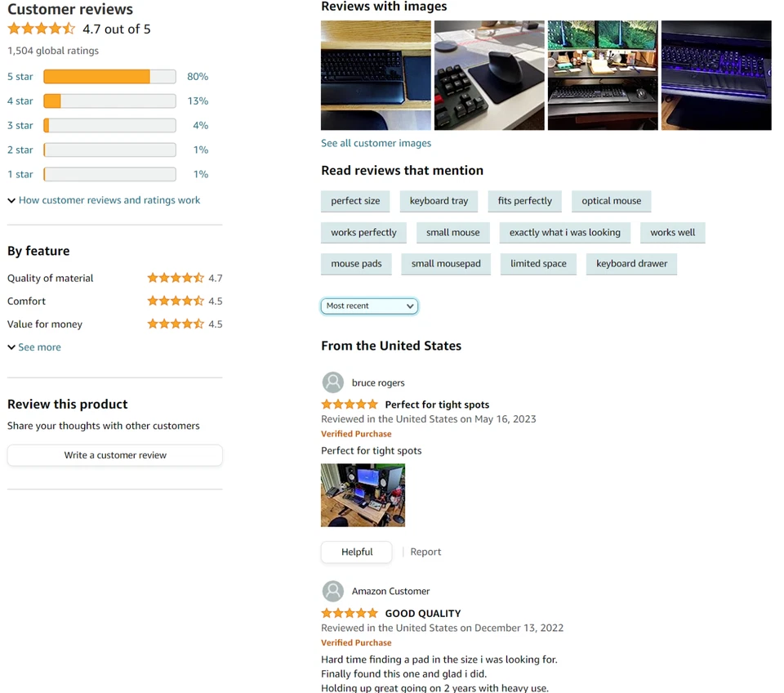The height and width of the screenshot is (693, 784).
Task: Open the vertical mouse review image
Action: coord(489,75)
